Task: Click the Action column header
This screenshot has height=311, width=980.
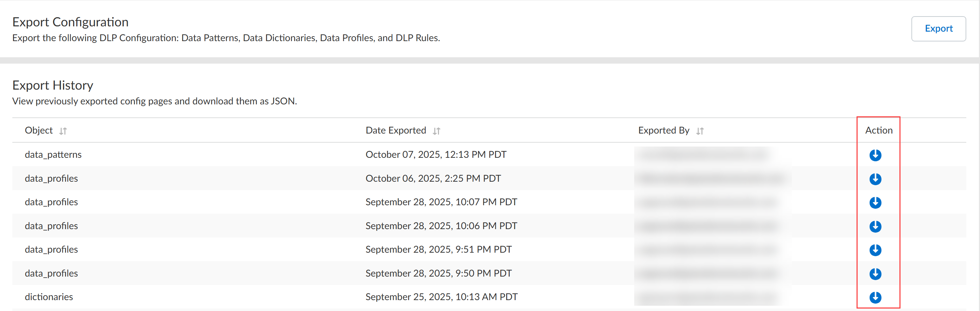Action: [878, 130]
